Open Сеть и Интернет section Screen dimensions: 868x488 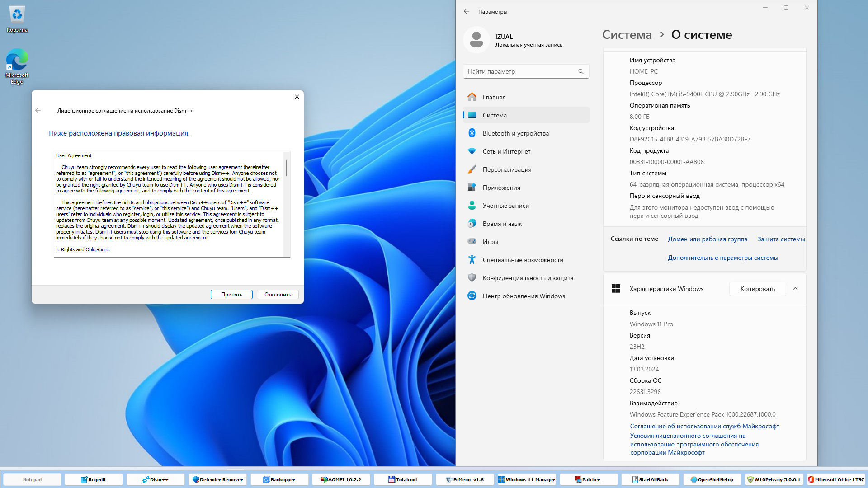click(526, 151)
